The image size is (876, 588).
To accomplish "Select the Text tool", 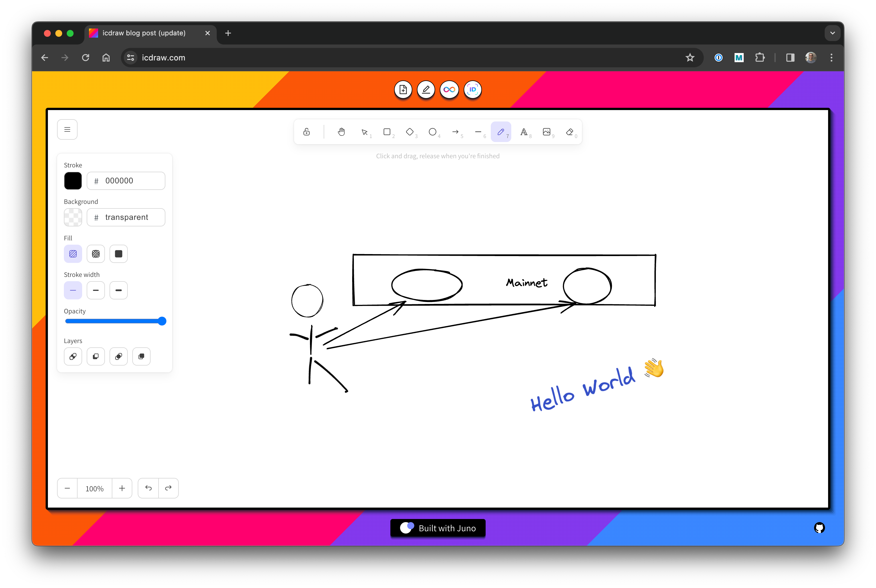I will (x=524, y=132).
